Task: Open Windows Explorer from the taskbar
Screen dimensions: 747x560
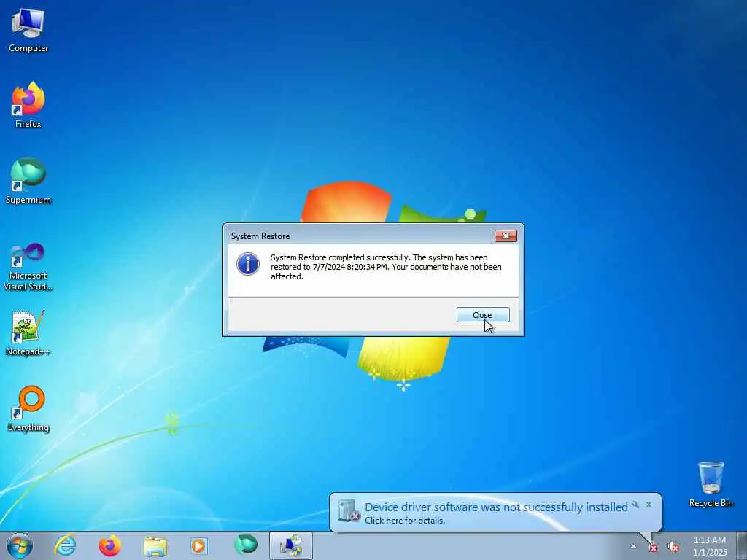Action: tap(155, 545)
